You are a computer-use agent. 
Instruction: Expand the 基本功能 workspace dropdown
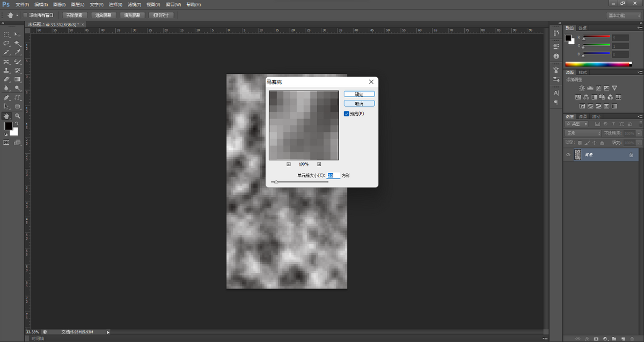[623, 15]
